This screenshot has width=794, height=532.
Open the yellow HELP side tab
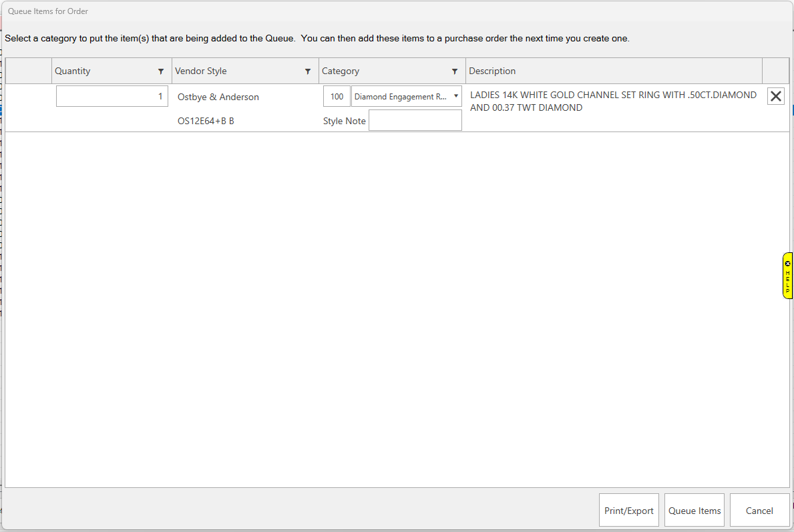(x=788, y=280)
